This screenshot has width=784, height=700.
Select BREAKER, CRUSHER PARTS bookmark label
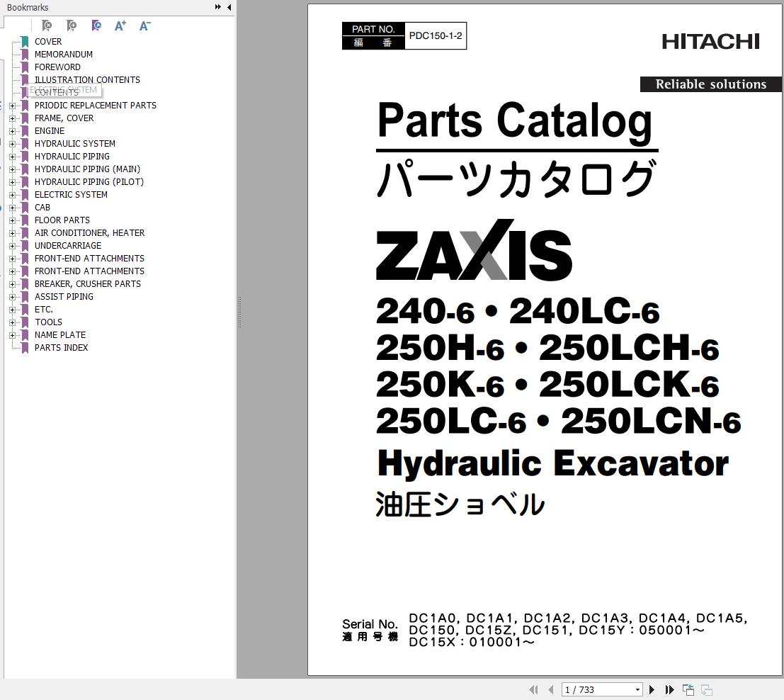click(x=88, y=283)
